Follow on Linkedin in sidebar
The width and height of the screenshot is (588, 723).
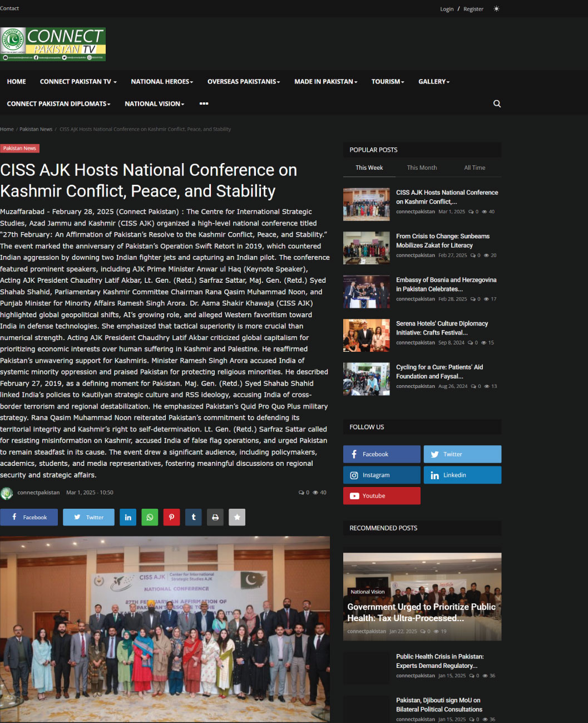coord(462,475)
